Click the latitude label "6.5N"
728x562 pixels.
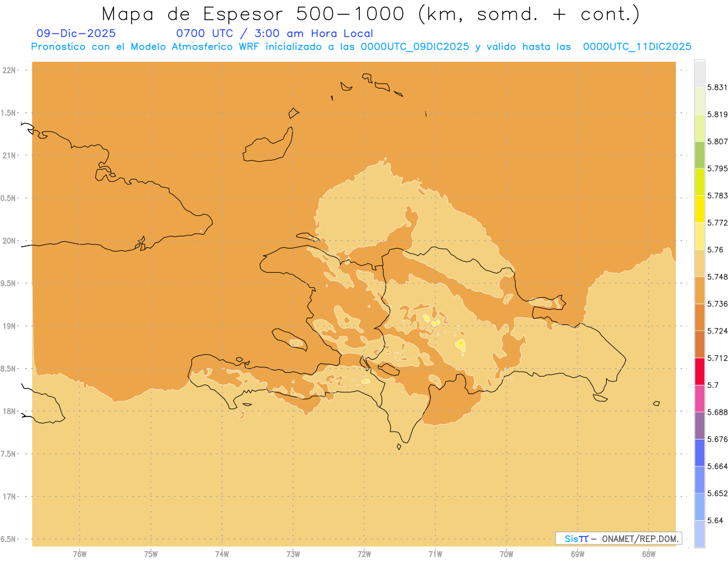coord(9,539)
